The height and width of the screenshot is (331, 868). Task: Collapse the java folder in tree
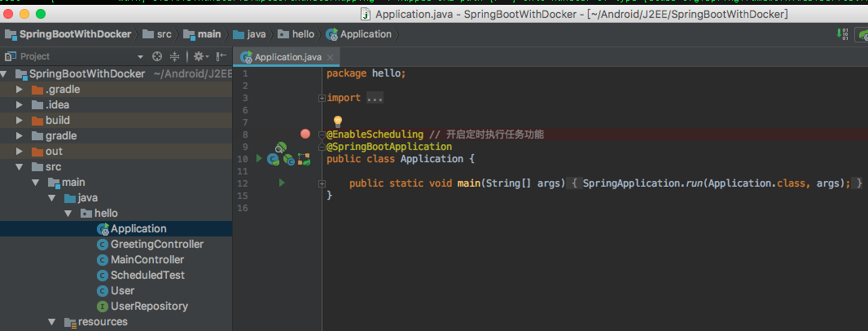click(x=51, y=198)
